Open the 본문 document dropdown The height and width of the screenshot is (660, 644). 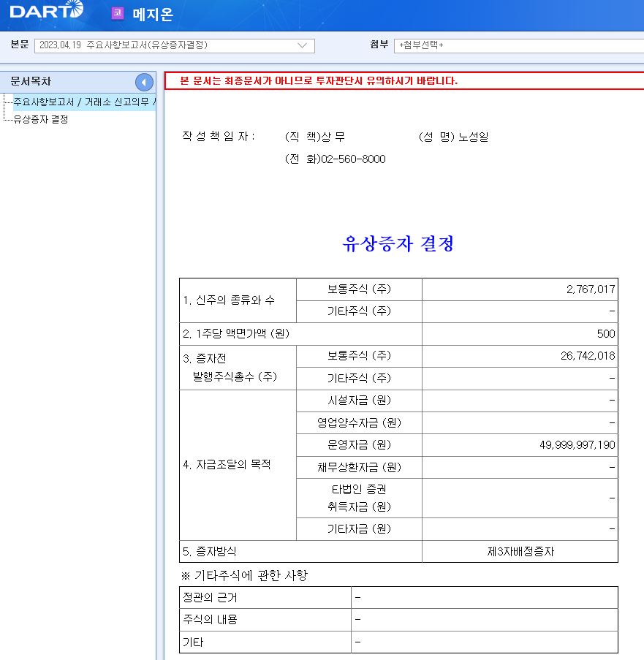tap(174, 45)
